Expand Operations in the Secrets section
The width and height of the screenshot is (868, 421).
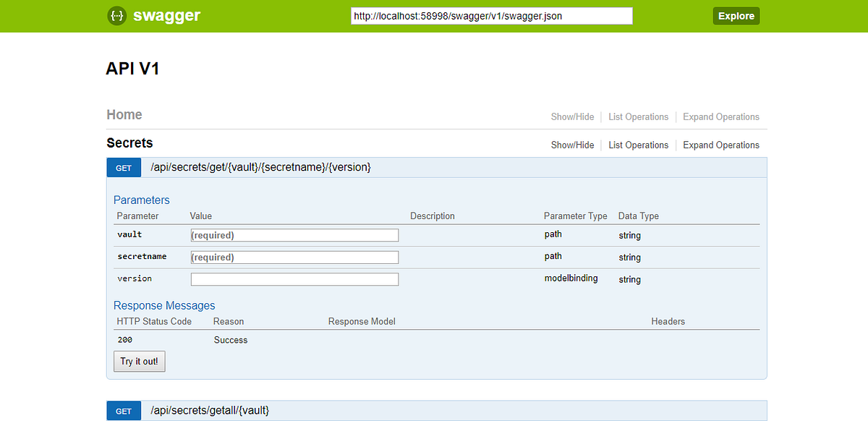coord(720,145)
